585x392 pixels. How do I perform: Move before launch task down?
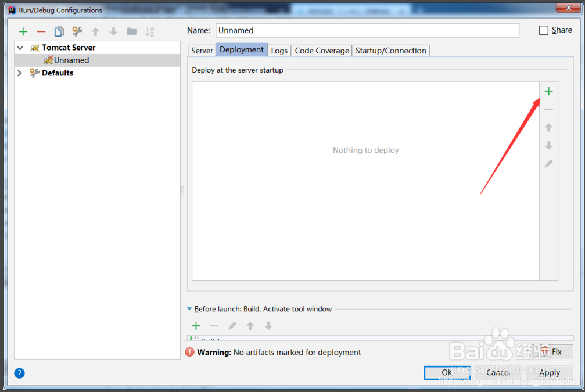click(268, 326)
